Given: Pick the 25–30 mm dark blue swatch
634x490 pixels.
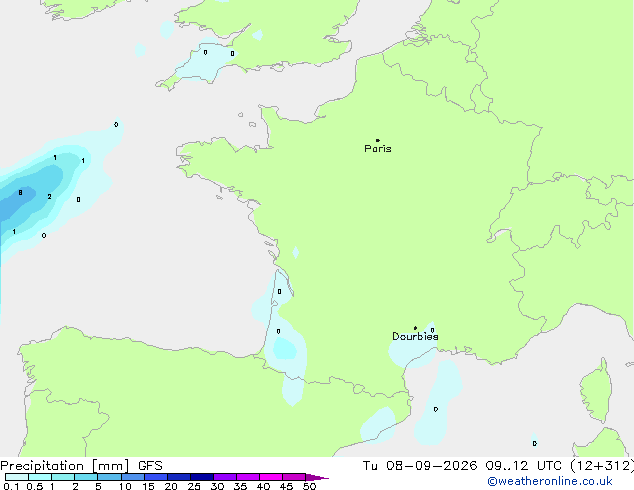Looking at the screenshot, I should coord(202,477).
